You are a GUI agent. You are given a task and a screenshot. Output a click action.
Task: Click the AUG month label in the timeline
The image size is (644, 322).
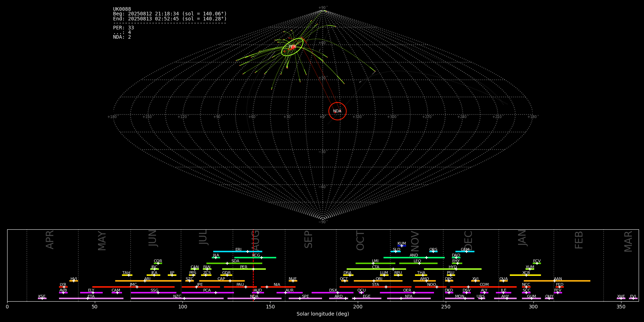point(255,240)
